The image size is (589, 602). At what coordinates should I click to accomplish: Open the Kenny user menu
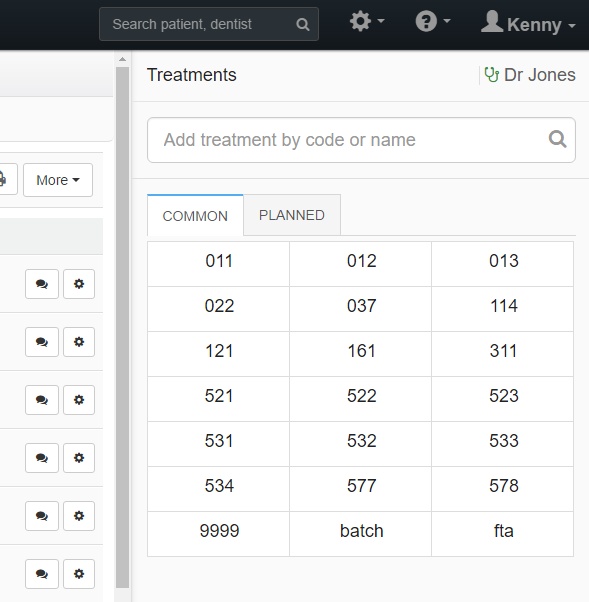(x=528, y=22)
